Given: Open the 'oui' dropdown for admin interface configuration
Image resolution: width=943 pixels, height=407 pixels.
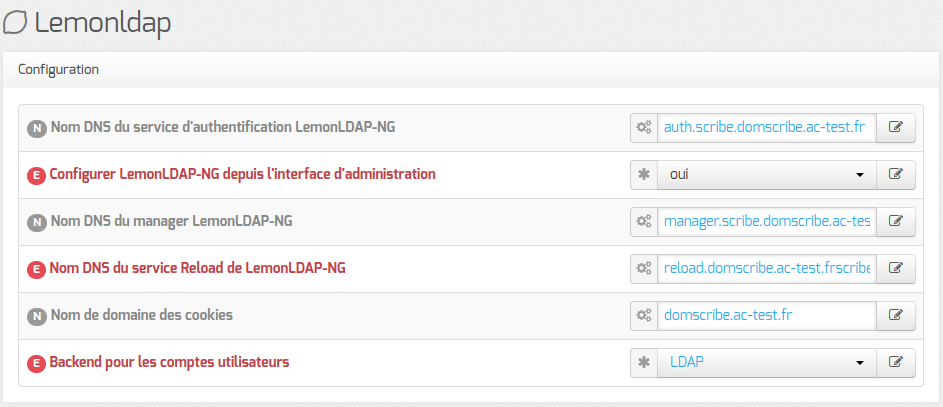Looking at the screenshot, I should click(766, 174).
